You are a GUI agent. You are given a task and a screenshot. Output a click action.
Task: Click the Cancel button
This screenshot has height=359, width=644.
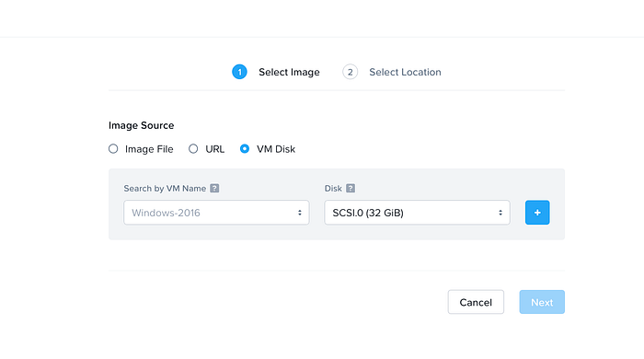(x=476, y=302)
